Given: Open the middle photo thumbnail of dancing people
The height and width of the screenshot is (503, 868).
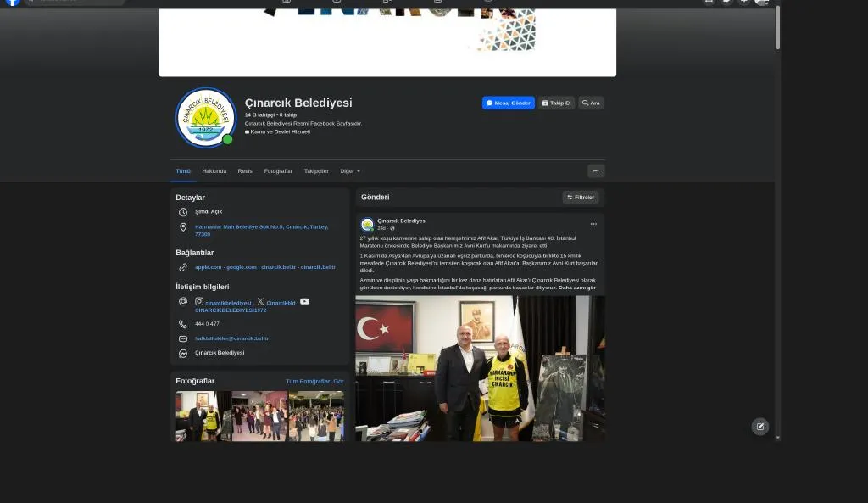Looking at the screenshot, I should [259, 416].
